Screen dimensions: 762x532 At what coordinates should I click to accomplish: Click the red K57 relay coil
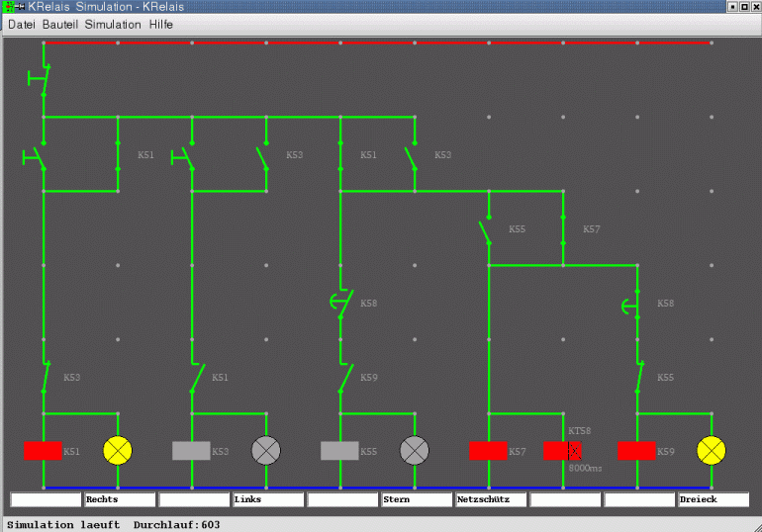coord(488,451)
